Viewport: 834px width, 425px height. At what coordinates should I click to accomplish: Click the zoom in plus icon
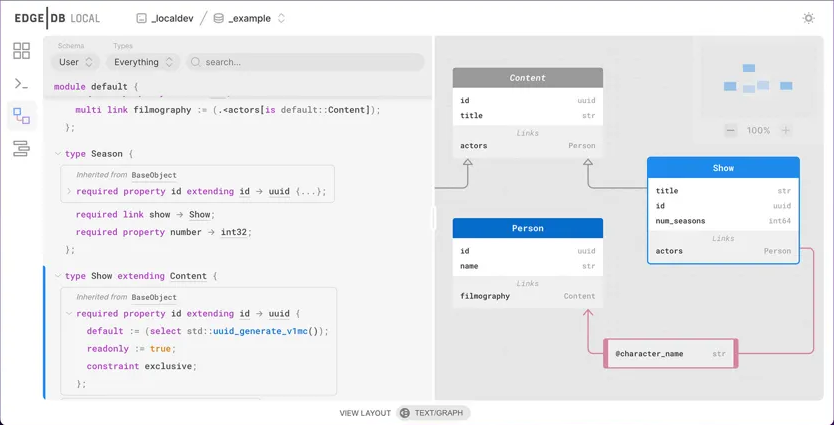pos(786,130)
